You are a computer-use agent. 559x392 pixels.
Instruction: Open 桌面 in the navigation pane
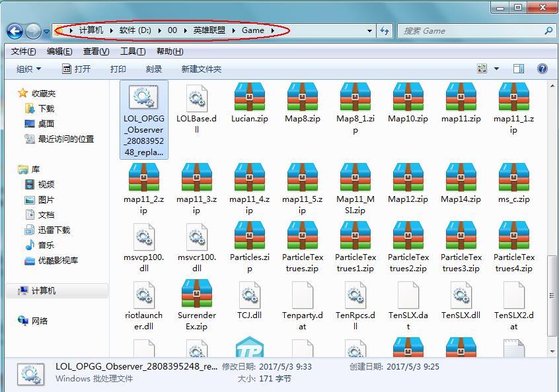40,124
